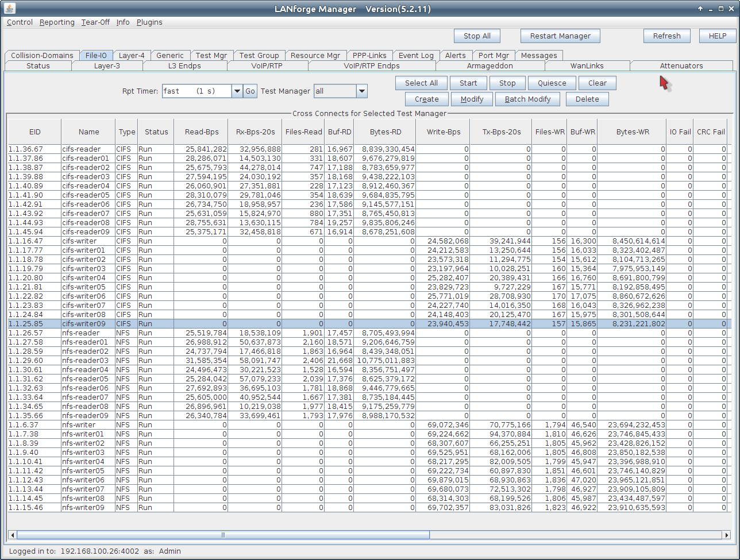Click the Clear button
This screenshot has width=740, height=560.
click(598, 83)
